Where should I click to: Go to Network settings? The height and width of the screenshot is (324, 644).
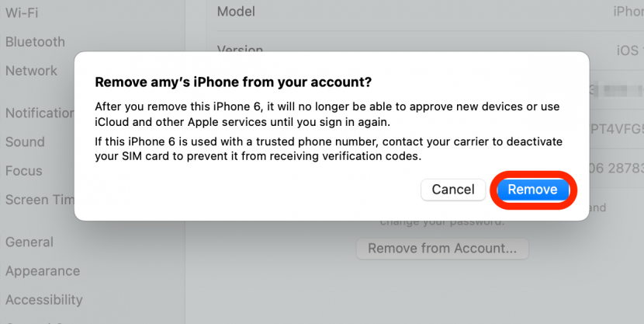coord(31,71)
